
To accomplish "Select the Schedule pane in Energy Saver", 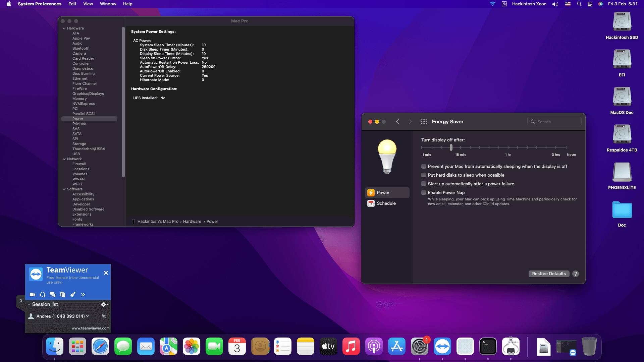I will tap(387, 203).
